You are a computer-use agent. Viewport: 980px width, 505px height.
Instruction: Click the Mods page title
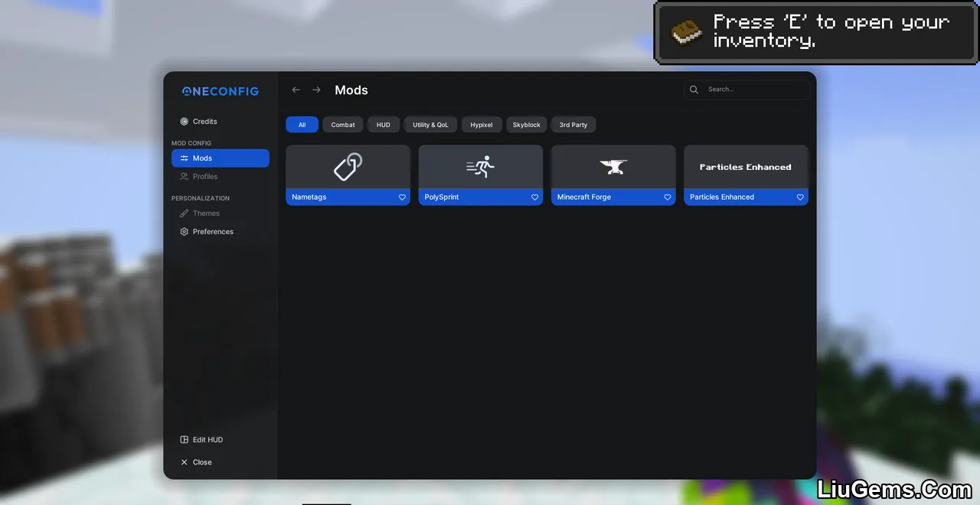pyautogui.click(x=351, y=90)
